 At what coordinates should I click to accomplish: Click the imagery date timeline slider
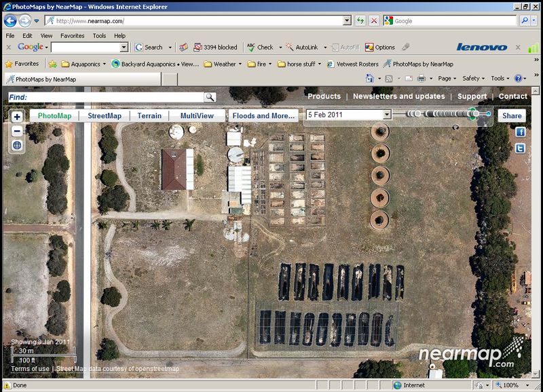click(x=448, y=114)
